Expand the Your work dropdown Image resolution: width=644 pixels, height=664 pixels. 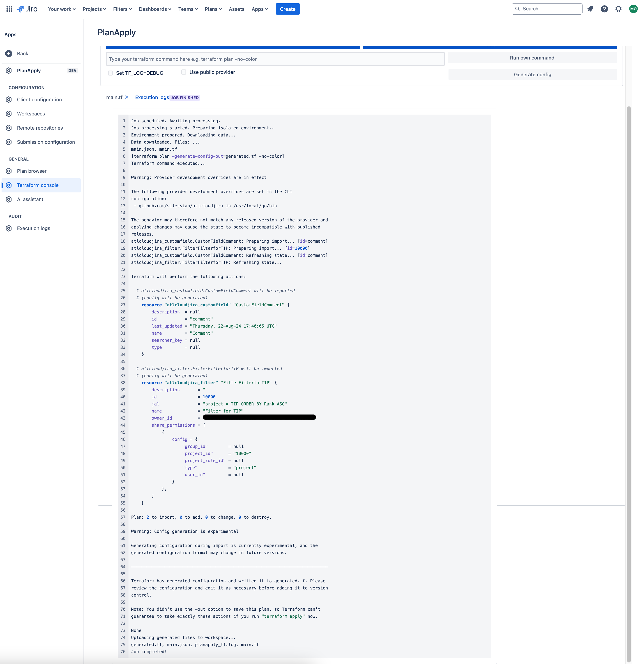62,9
